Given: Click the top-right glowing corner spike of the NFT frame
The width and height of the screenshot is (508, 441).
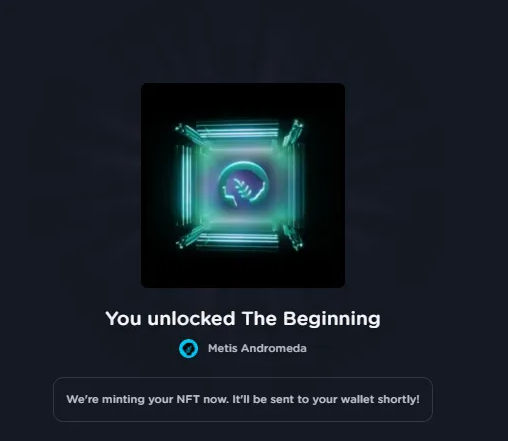Looking at the screenshot, I should pos(293,131).
